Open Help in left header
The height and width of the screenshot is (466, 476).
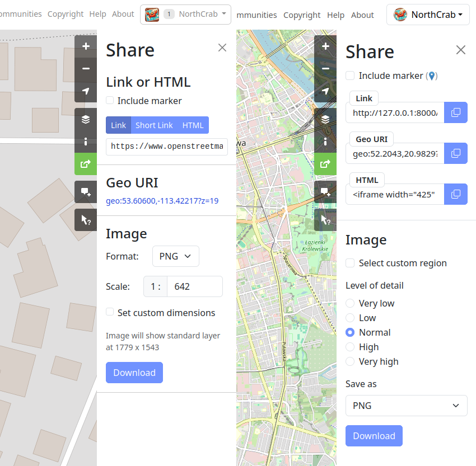coord(98,14)
